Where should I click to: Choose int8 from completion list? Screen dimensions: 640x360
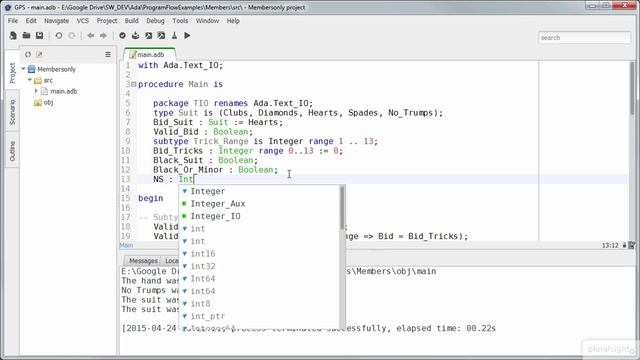tap(260, 304)
